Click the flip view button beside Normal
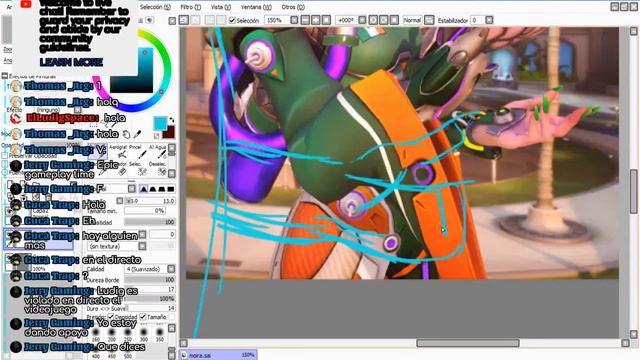 point(429,20)
